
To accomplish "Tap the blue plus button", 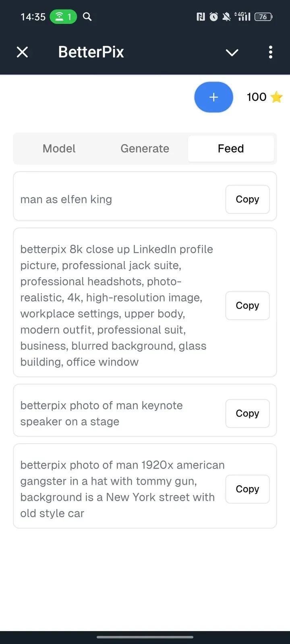I will [x=213, y=97].
